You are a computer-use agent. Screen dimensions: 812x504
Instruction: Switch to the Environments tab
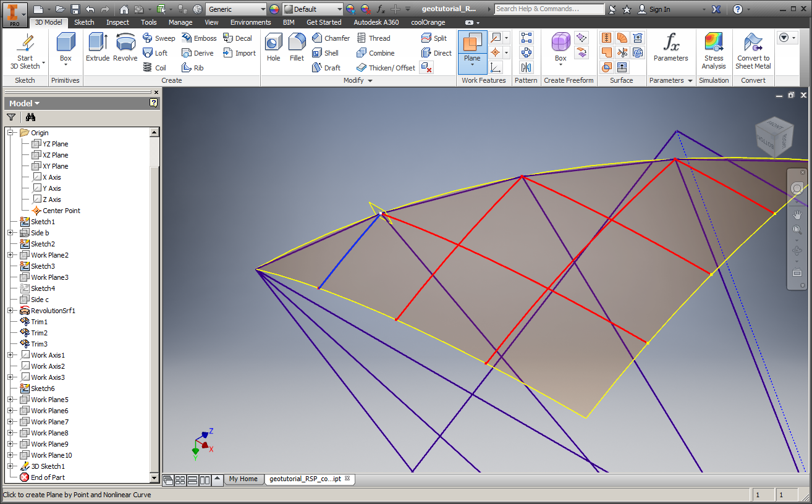[x=251, y=22]
